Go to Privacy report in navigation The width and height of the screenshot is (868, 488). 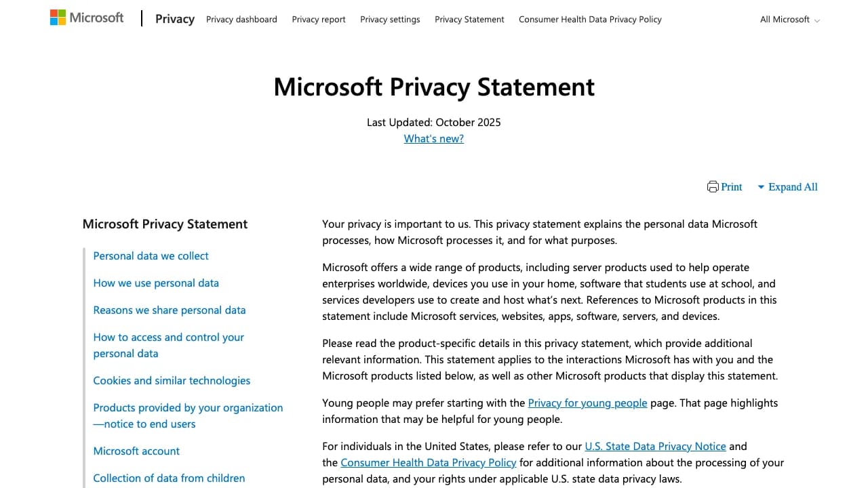319,20
